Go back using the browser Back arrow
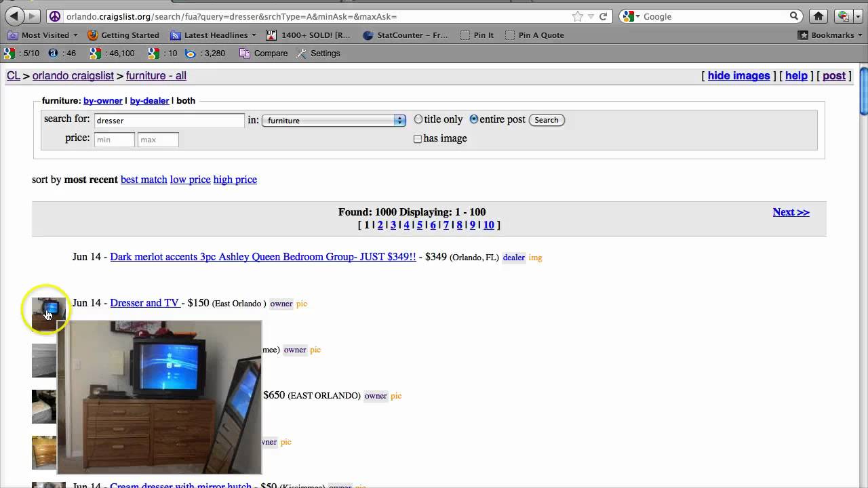 [x=14, y=16]
